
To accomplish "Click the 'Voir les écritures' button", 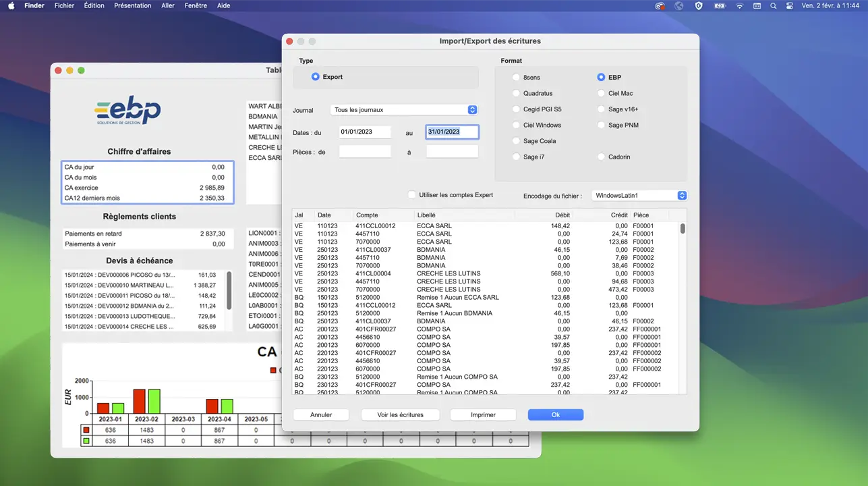I will click(x=401, y=415).
